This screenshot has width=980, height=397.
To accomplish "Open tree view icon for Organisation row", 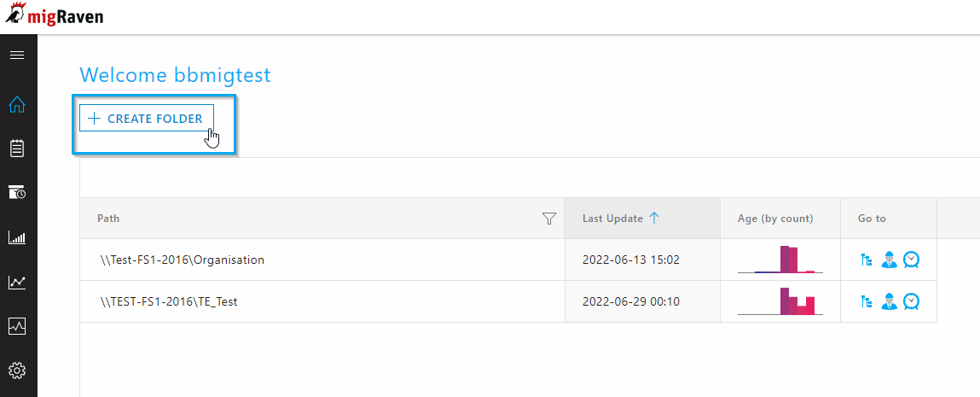I will (867, 260).
